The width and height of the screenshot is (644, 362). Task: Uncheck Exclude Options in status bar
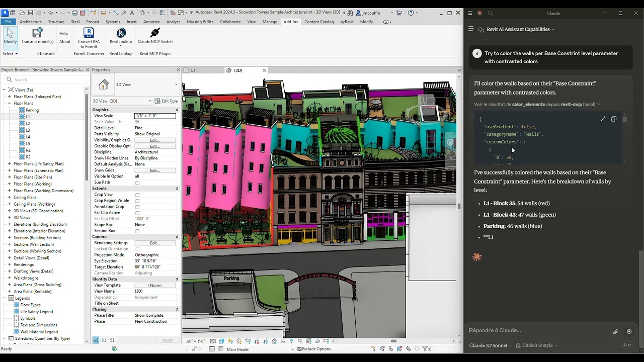[x=299, y=349]
